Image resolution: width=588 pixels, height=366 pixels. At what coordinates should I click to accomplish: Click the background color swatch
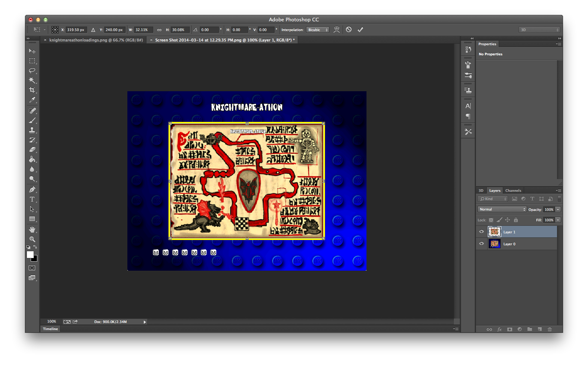35,259
